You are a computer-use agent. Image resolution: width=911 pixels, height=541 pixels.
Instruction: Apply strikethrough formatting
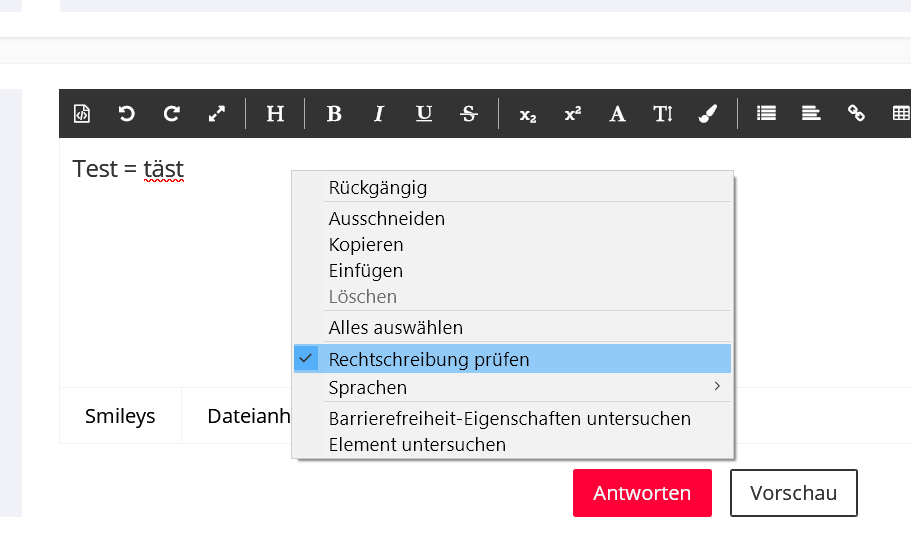click(x=468, y=114)
